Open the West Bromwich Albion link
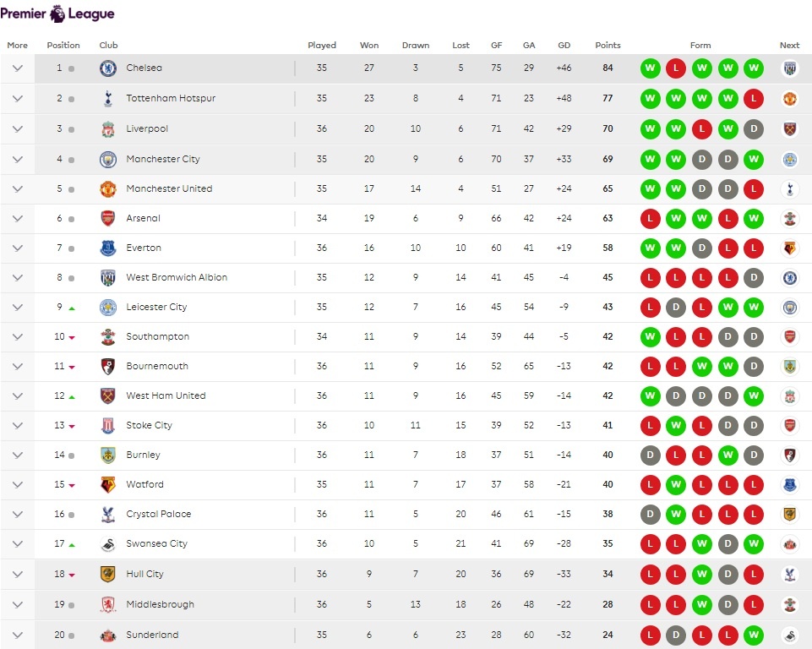Viewport: 812px width, 649px height. (177, 277)
